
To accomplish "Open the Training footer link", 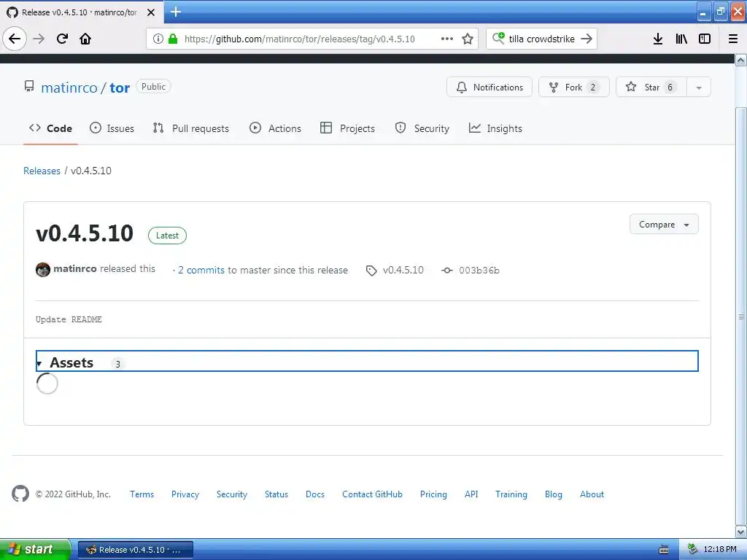I will coord(511,494).
